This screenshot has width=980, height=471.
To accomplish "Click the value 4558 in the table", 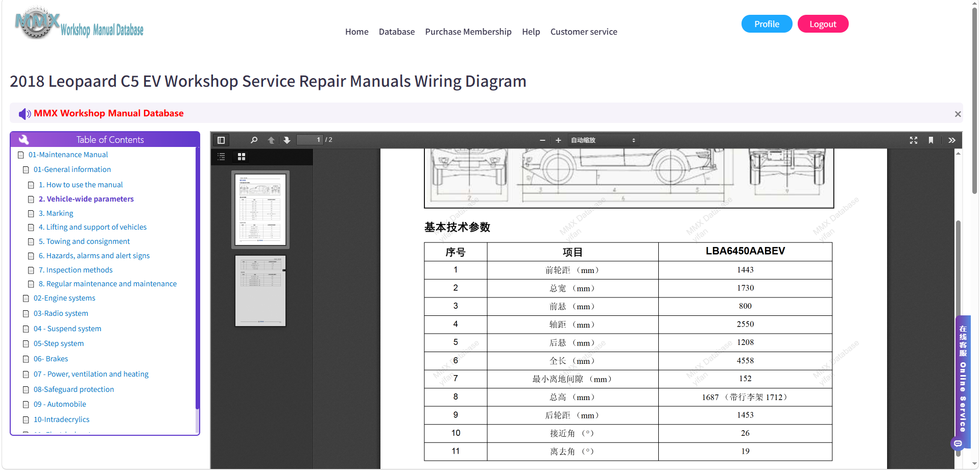I will click(x=745, y=360).
